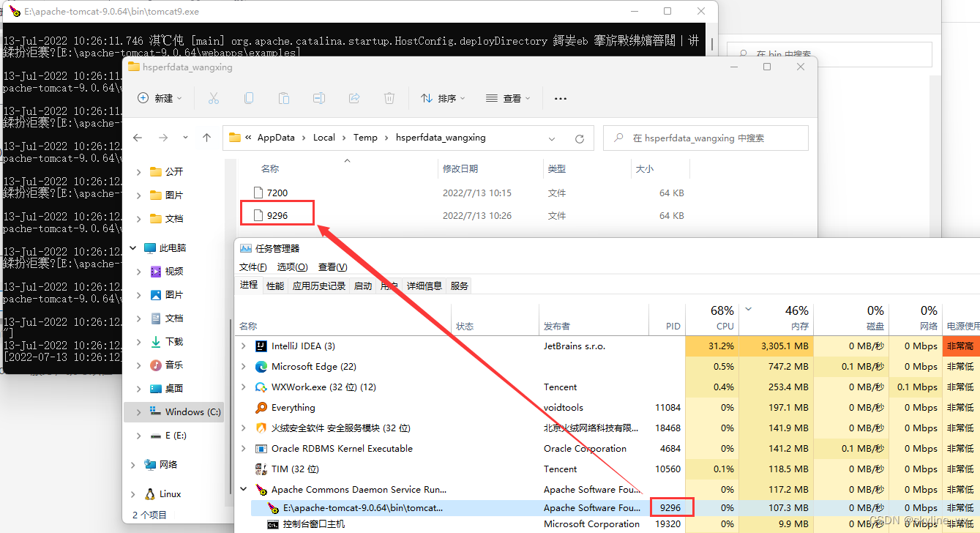Click Local in the breadcrumb path
The height and width of the screenshot is (533, 980).
324,138
